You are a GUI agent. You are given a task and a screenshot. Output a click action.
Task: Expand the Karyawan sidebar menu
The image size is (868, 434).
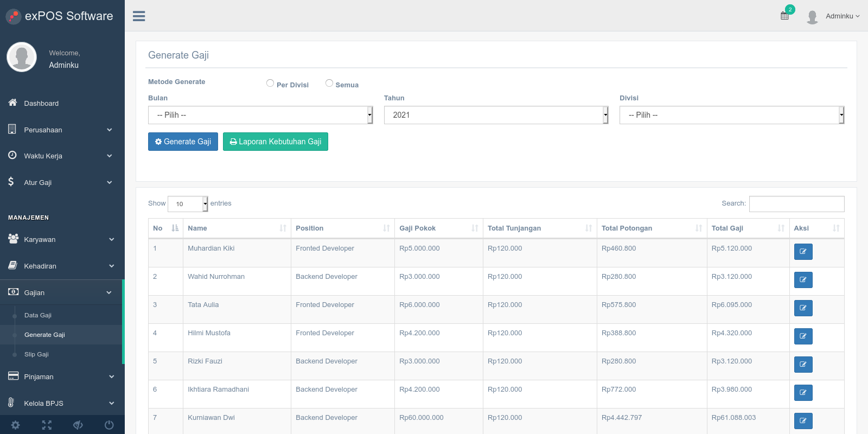coord(62,239)
